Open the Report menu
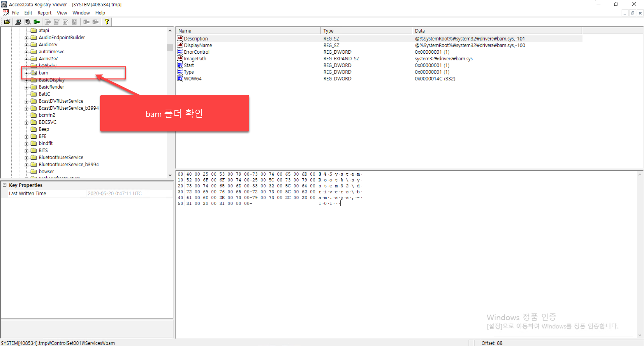644x346 pixels. coord(44,13)
